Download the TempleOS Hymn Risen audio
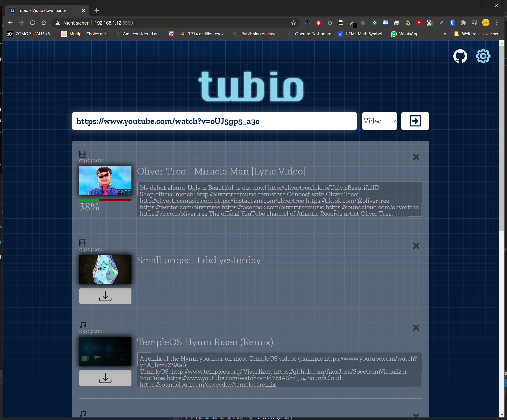507x420 pixels. [105, 378]
